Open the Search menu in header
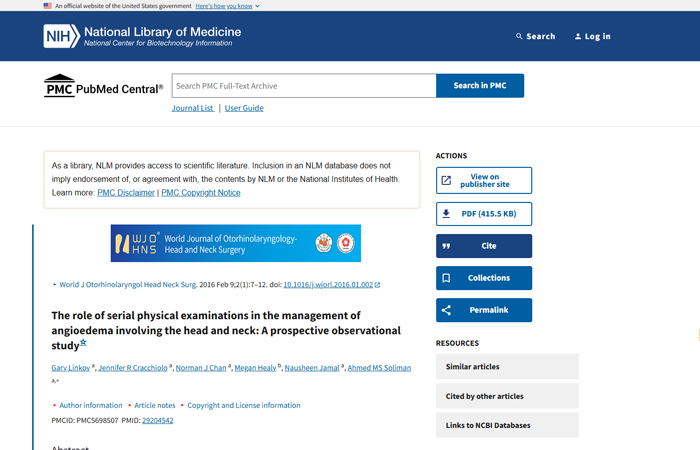The height and width of the screenshot is (450, 700). [x=535, y=36]
